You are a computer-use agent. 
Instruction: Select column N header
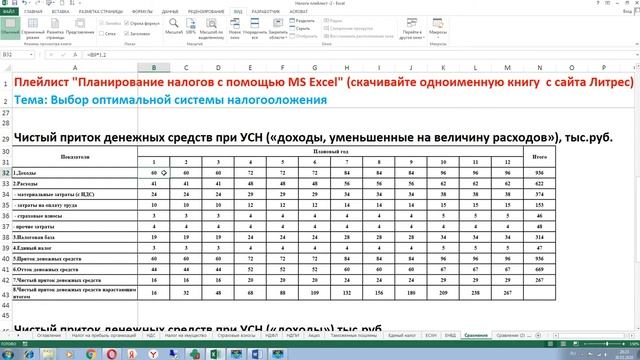pyautogui.click(x=540, y=68)
